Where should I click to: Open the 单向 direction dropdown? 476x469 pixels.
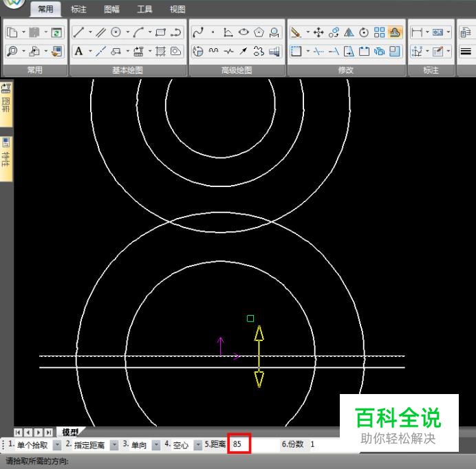pyautogui.click(x=156, y=445)
